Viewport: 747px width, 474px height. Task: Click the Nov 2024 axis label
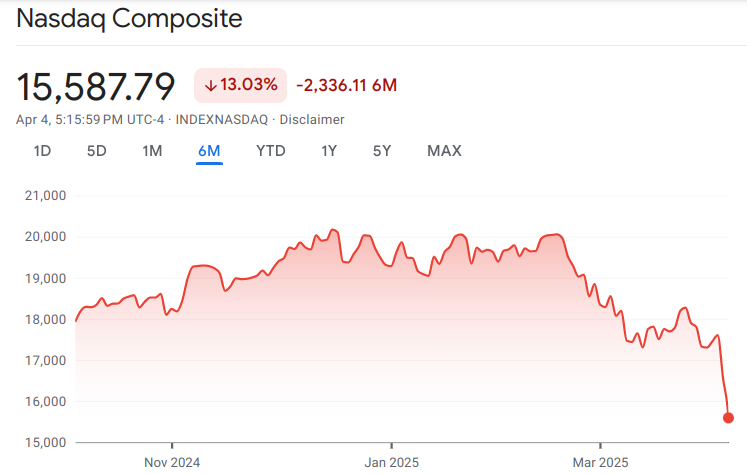point(172,462)
